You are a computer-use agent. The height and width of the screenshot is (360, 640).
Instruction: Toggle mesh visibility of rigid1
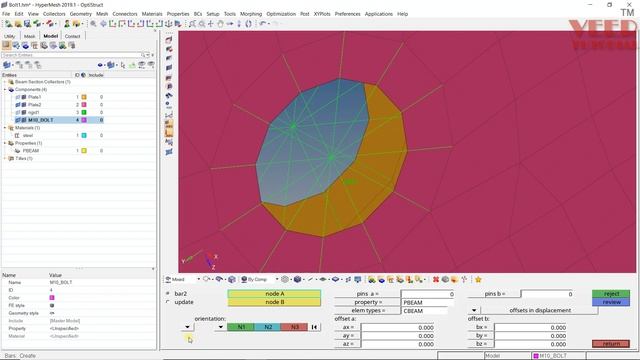pos(24,112)
